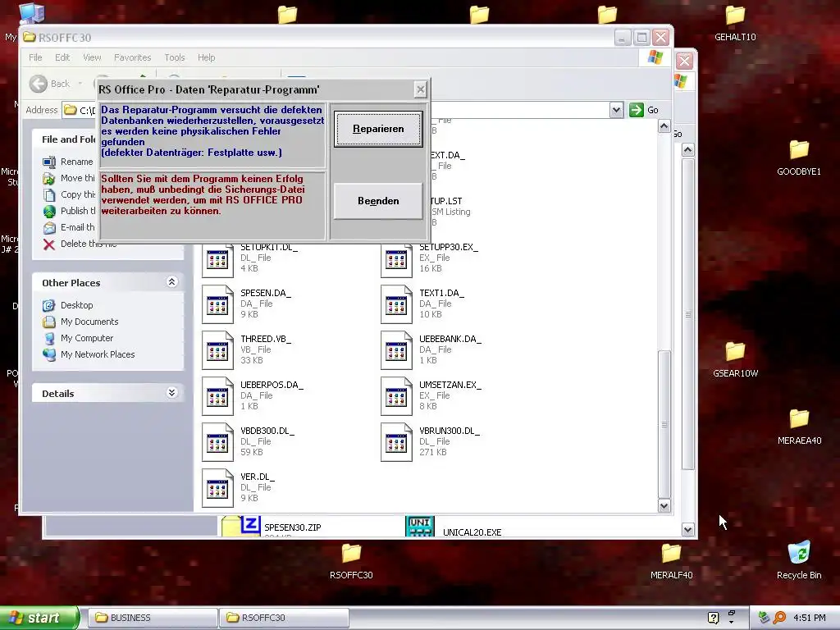Viewport: 840px width, 630px height.
Task: Open the View menu
Action: point(92,57)
